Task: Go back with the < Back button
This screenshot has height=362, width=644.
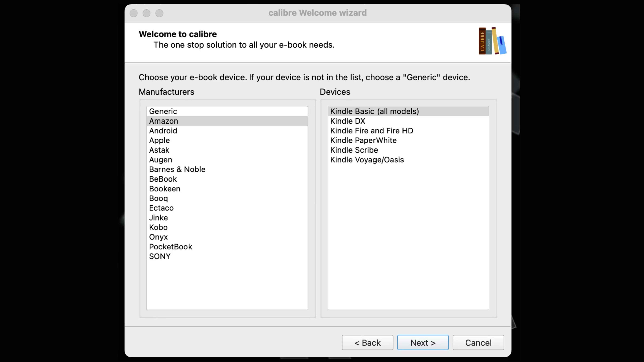Action: pos(367,343)
